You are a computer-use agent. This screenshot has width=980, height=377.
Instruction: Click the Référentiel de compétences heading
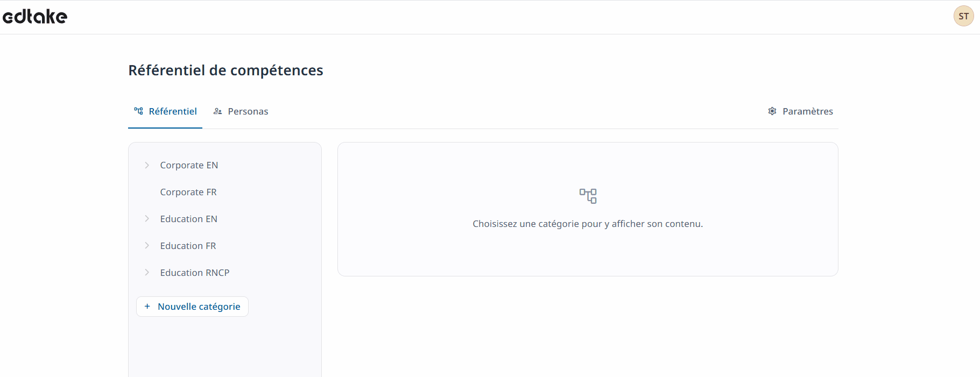click(225, 70)
